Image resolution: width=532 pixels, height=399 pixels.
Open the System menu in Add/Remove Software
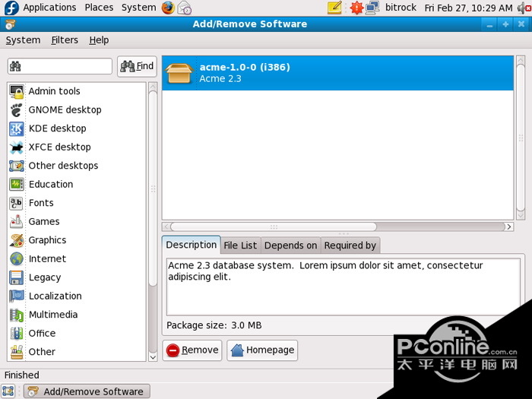tap(23, 40)
